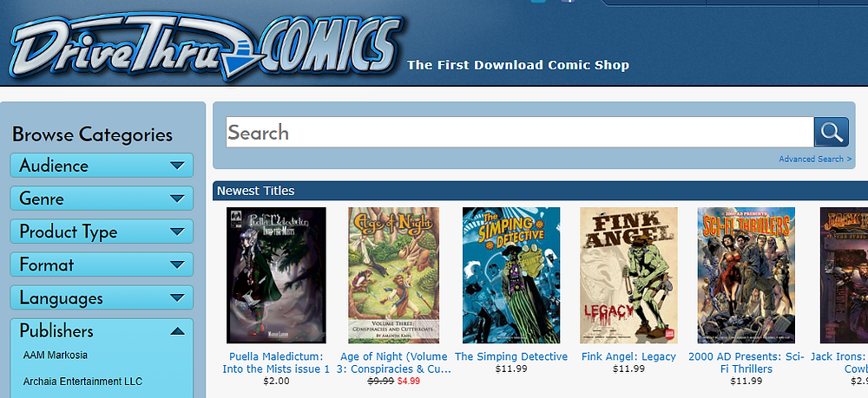The image size is (868, 398).
Task: Click Fink Angel: Legacy title link
Action: pos(628,356)
